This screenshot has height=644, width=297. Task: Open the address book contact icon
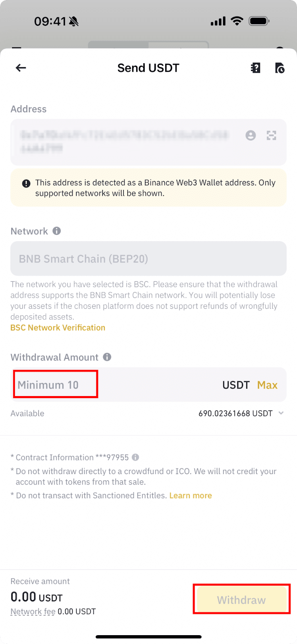coord(251,136)
